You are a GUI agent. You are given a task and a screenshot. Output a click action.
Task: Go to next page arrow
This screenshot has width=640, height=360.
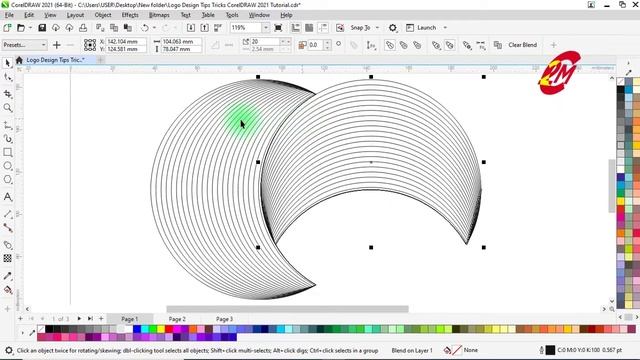point(79,319)
